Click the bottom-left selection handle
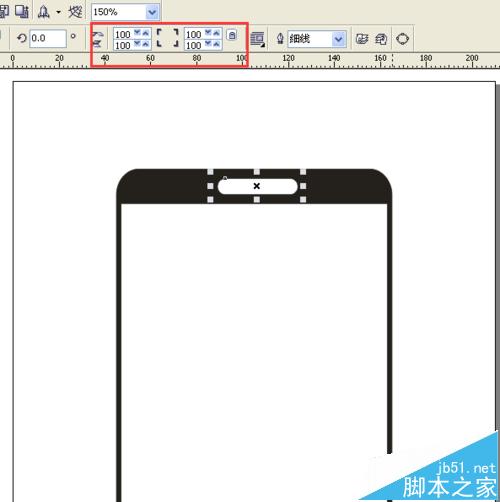This screenshot has width=500, height=502. 211,199
